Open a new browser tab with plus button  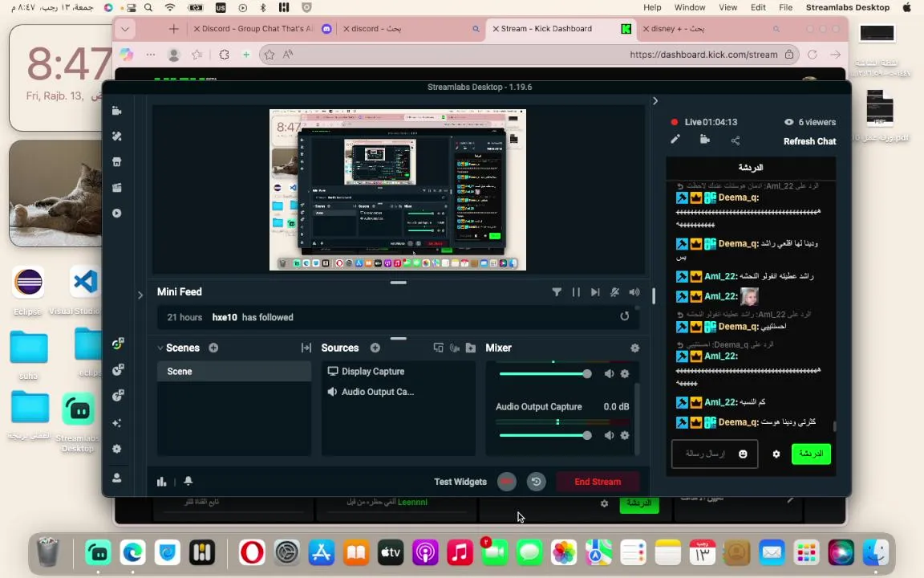(x=173, y=28)
